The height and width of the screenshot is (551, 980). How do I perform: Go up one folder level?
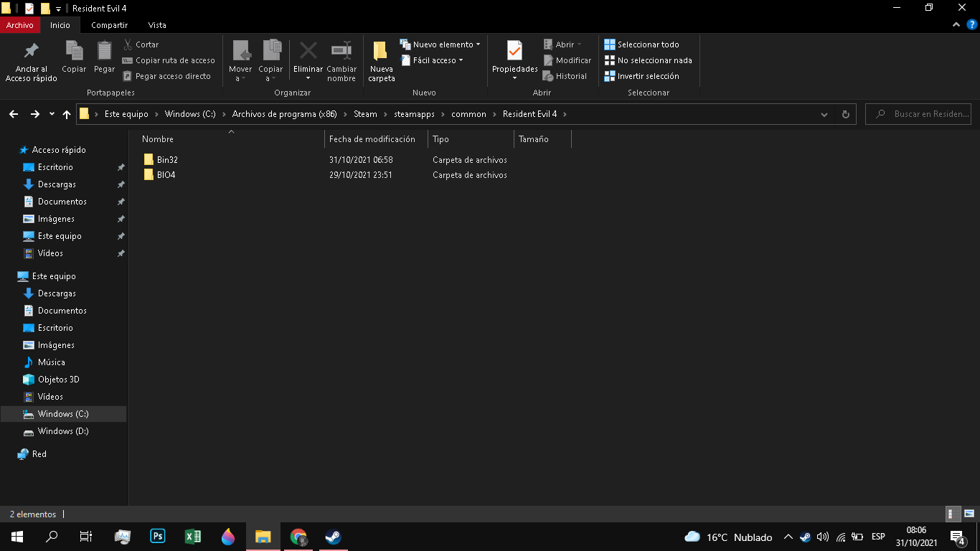coord(67,114)
